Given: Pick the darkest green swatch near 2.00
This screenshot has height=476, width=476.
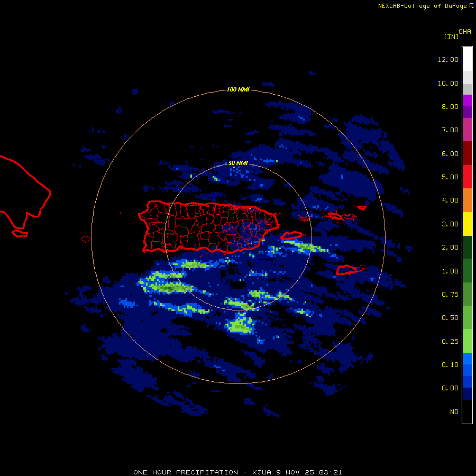Looking at the screenshot, I should (467, 247).
